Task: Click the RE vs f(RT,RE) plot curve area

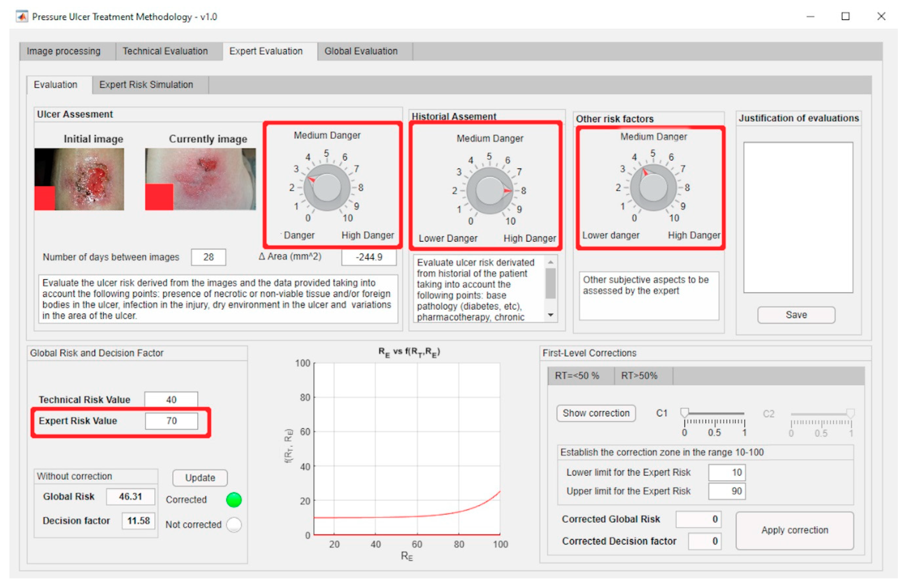Action: click(407, 449)
